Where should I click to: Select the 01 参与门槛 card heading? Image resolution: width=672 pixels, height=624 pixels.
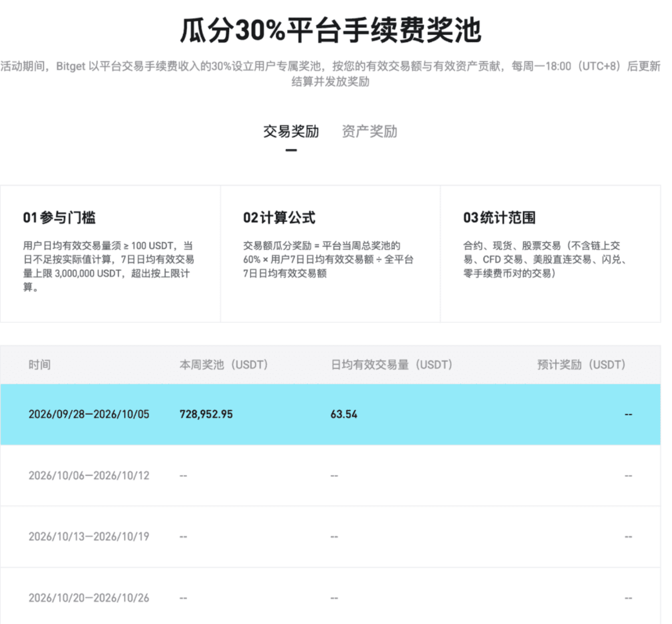[59, 218]
